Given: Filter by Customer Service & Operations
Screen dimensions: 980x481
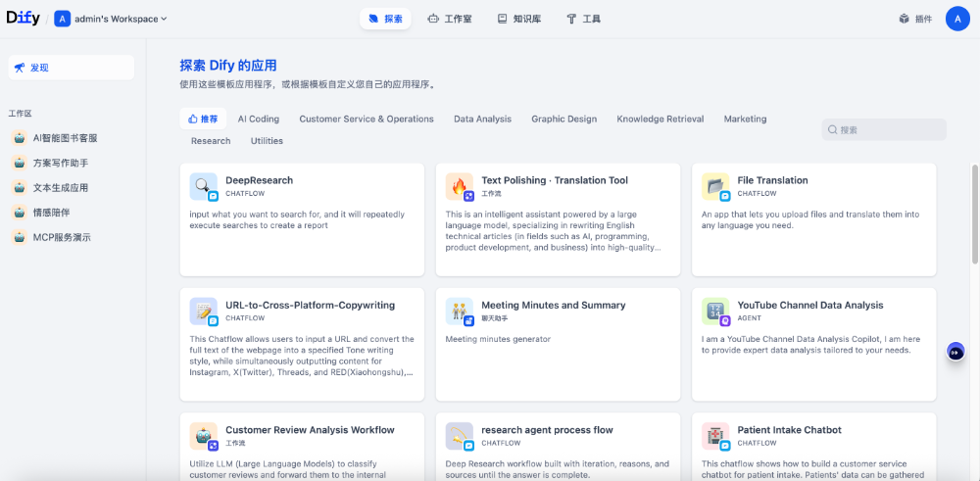Looking at the screenshot, I should coord(367,119).
